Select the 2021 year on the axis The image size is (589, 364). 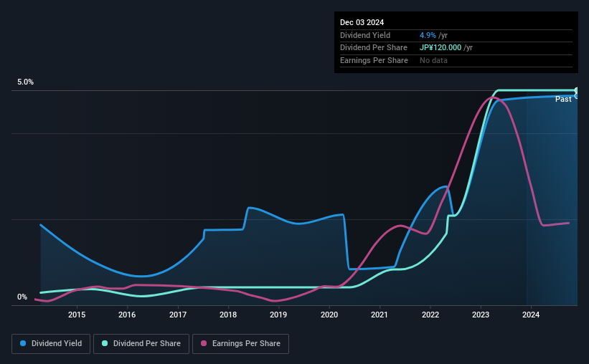(x=380, y=315)
